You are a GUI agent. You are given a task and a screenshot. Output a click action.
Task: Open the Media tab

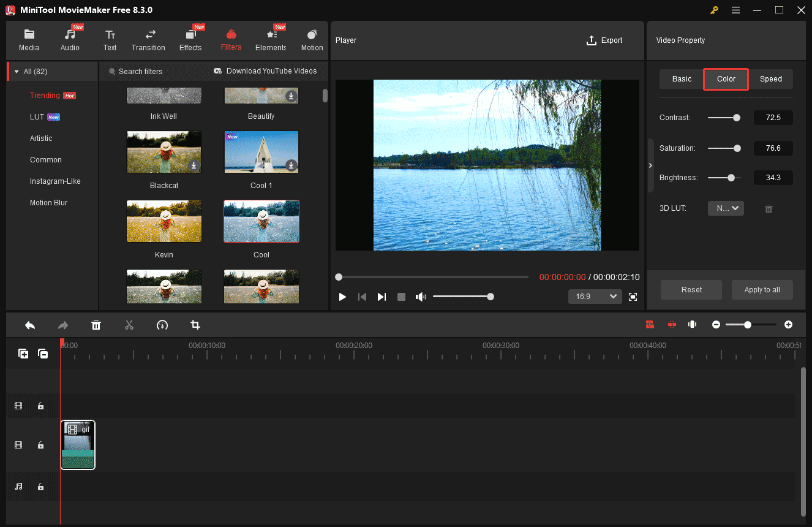[29, 40]
